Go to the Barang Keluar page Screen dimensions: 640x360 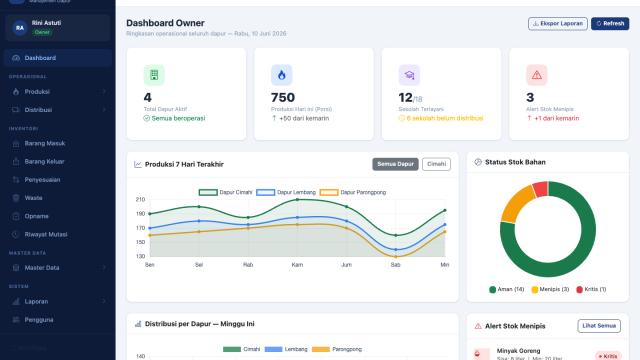(x=58, y=162)
